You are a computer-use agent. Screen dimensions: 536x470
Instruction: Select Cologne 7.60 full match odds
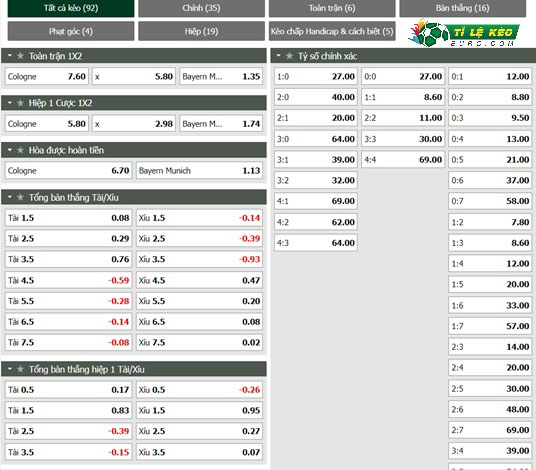[x=47, y=76]
